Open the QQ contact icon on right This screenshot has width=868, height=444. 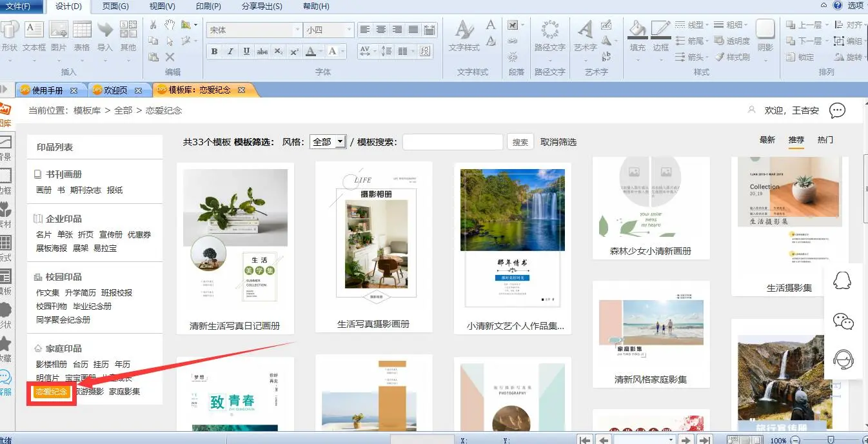coord(842,281)
